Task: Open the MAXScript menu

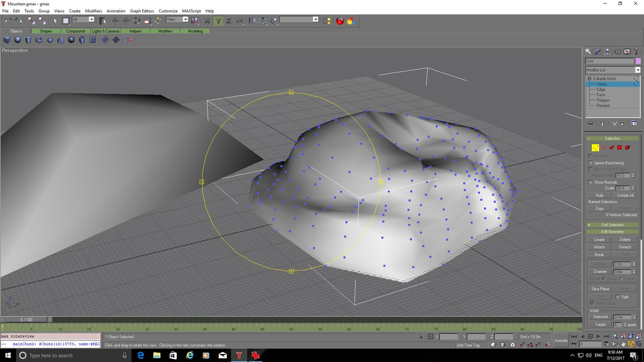Action: 191,11
